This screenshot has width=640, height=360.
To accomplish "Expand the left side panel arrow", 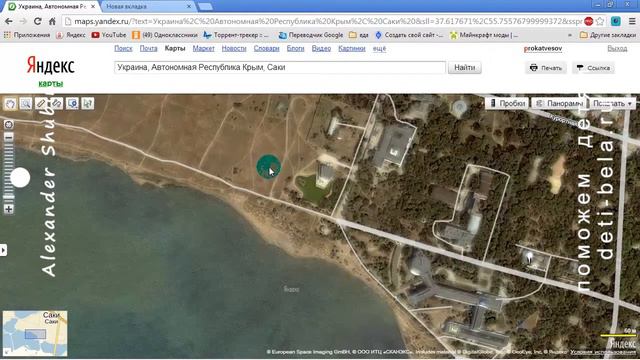I will (x=3, y=250).
